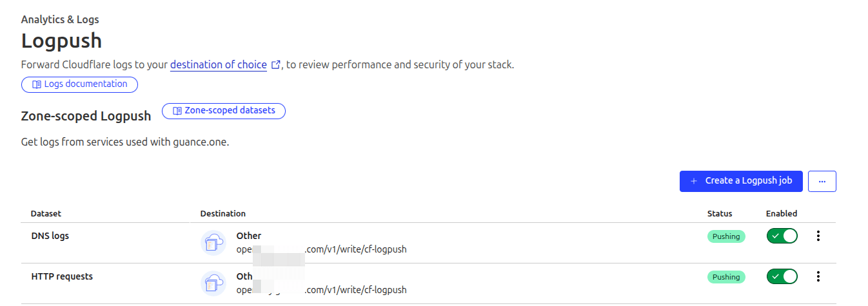Open the three-dot menu for DNS logs row

[818, 236]
